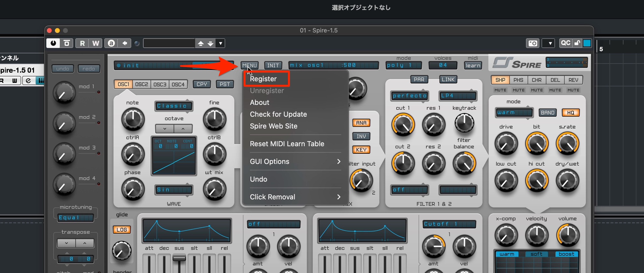Click the lock icon next to QC
Screen dimensions: 644x273
[x=577, y=43]
